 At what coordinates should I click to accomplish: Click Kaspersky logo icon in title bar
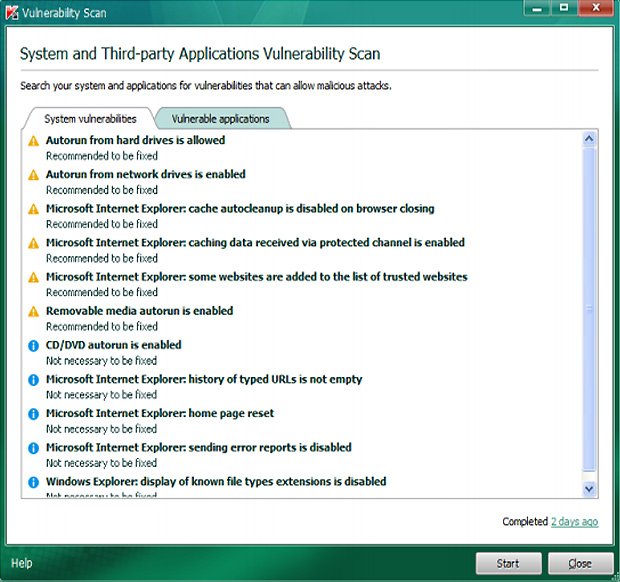pyautogui.click(x=11, y=11)
